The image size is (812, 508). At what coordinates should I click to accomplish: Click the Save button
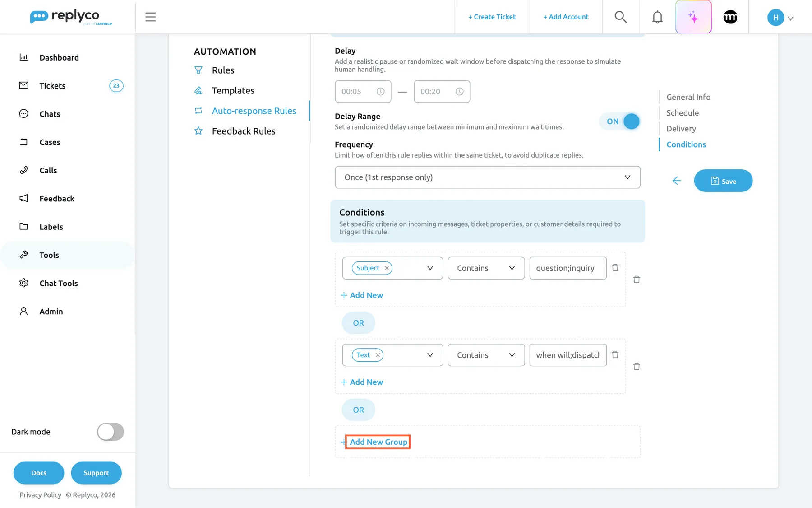click(x=723, y=181)
